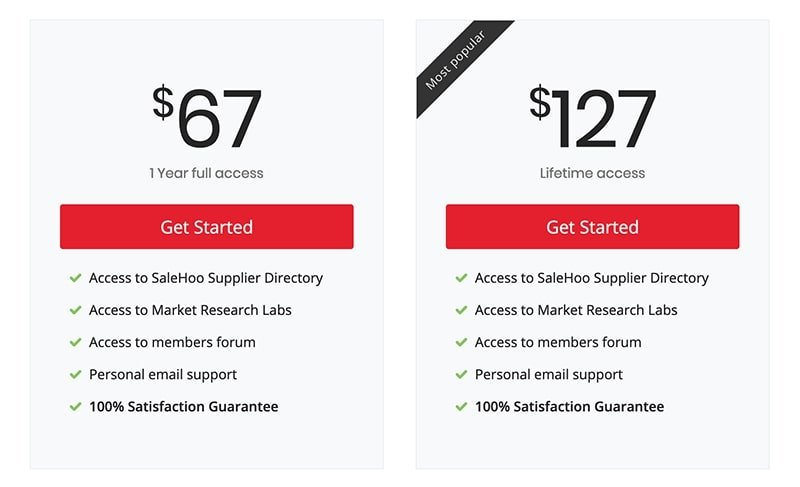Viewport: 800px width, 487px height.
Task: Click Access to Market Research Labs in lifetime plan
Action: click(x=576, y=310)
